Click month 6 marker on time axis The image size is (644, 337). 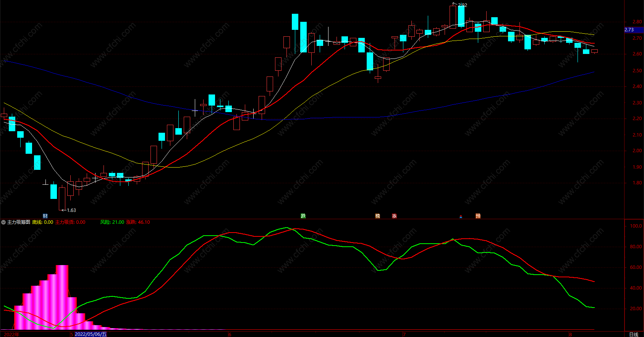[230, 334]
